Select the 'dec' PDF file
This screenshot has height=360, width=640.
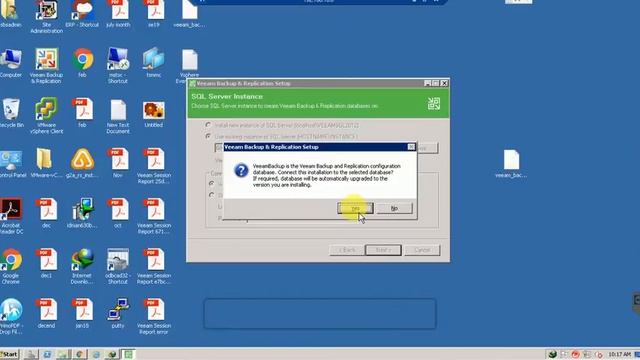(47, 214)
